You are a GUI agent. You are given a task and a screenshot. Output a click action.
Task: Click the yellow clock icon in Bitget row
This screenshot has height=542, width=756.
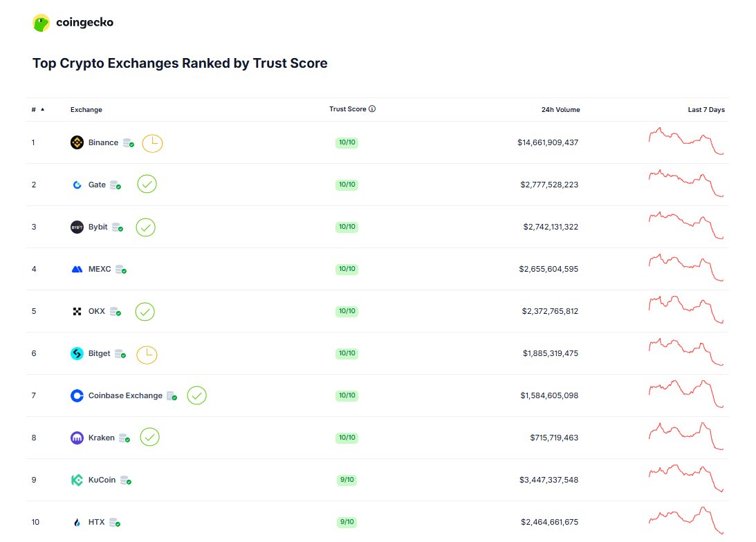tap(147, 355)
